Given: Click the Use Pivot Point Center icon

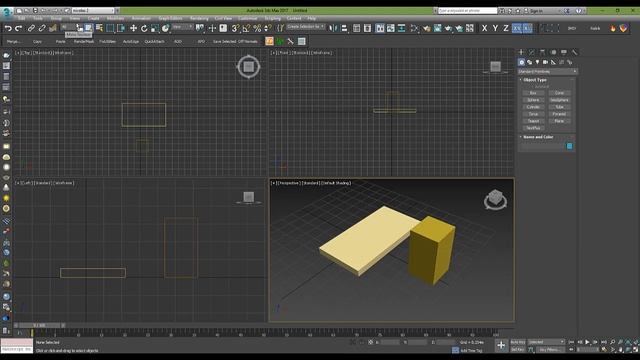Looking at the screenshot, I should 200,28.
